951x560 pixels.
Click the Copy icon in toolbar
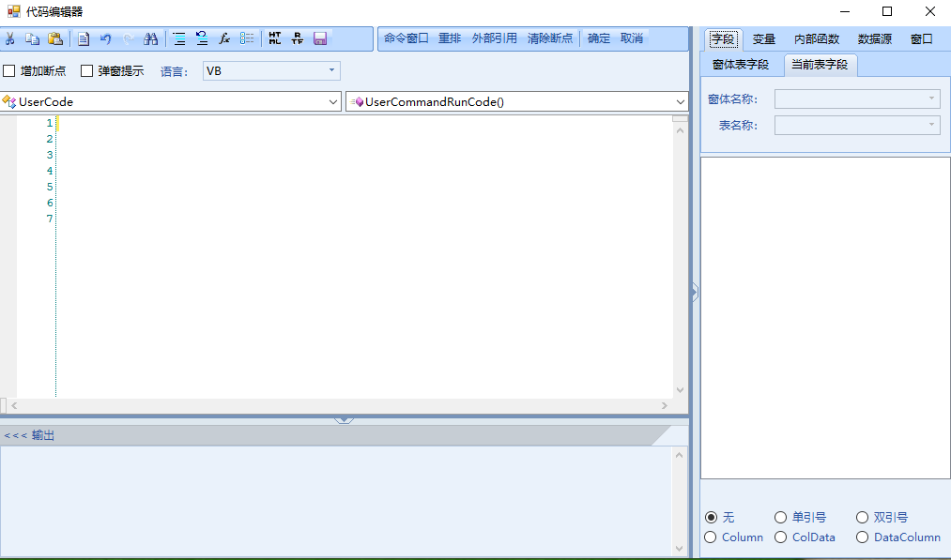[x=32, y=38]
